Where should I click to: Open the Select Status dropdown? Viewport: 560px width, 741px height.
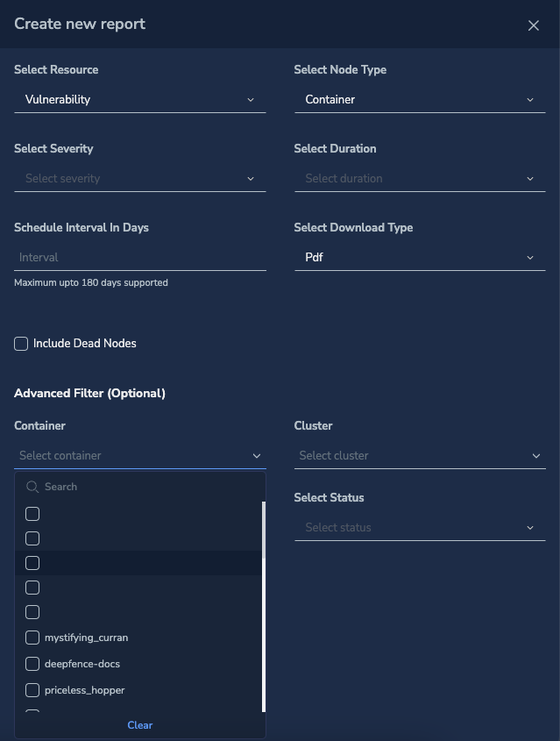pyautogui.click(x=420, y=527)
